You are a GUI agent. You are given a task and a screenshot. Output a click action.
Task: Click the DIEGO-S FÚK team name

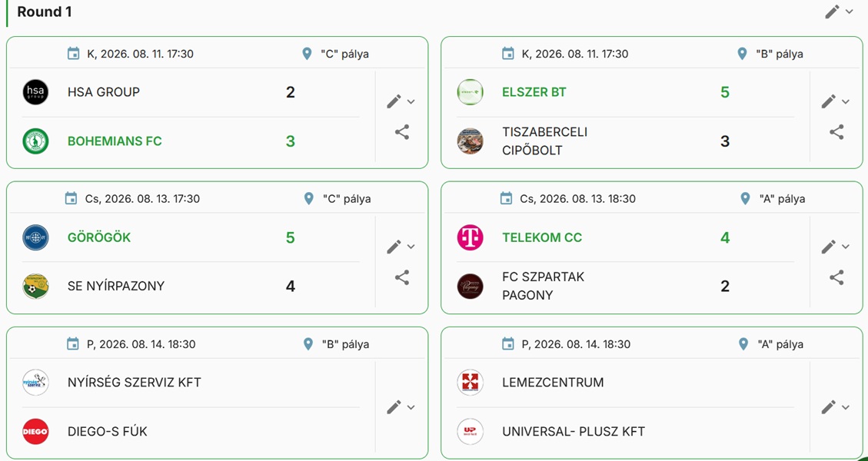(x=108, y=432)
